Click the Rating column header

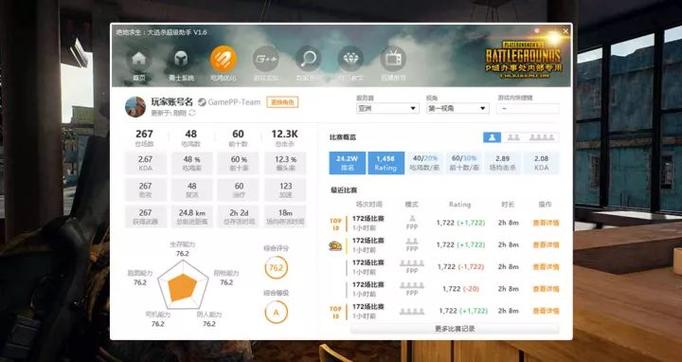click(460, 204)
